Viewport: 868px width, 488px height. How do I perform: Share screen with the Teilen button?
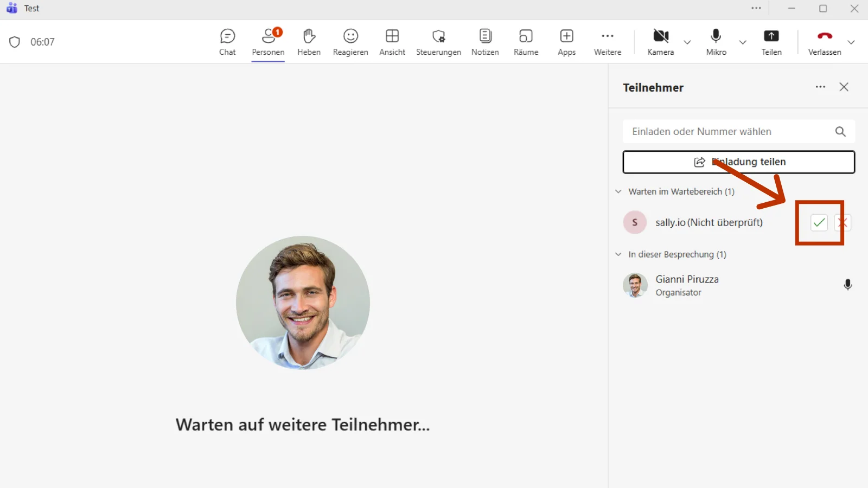click(x=771, y=42)
